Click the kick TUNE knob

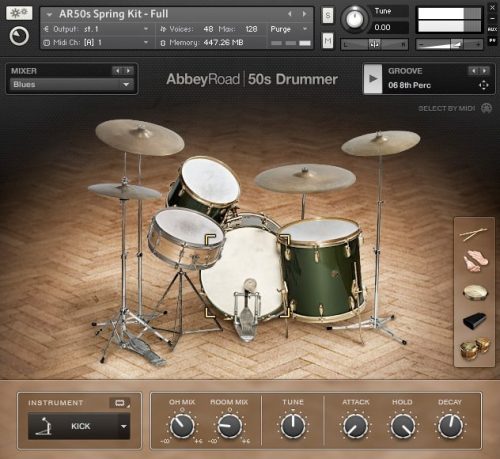coord(293,426)
